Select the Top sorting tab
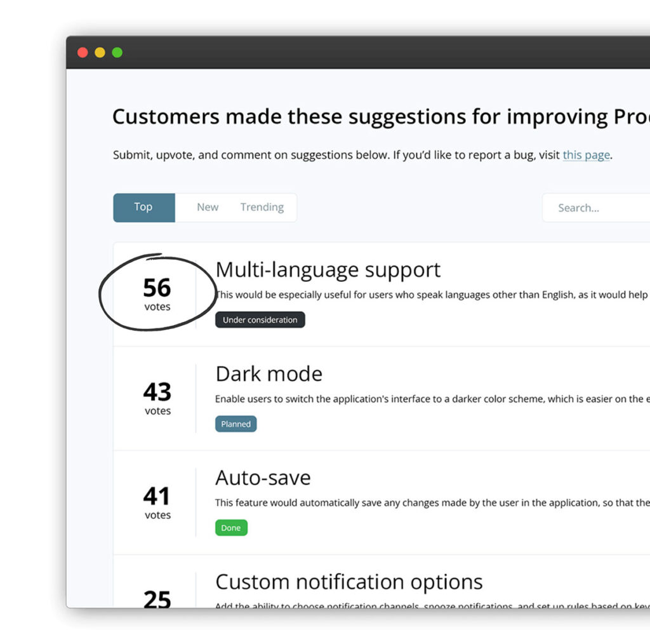Screen dimensions: 650x644 point(143,207)
